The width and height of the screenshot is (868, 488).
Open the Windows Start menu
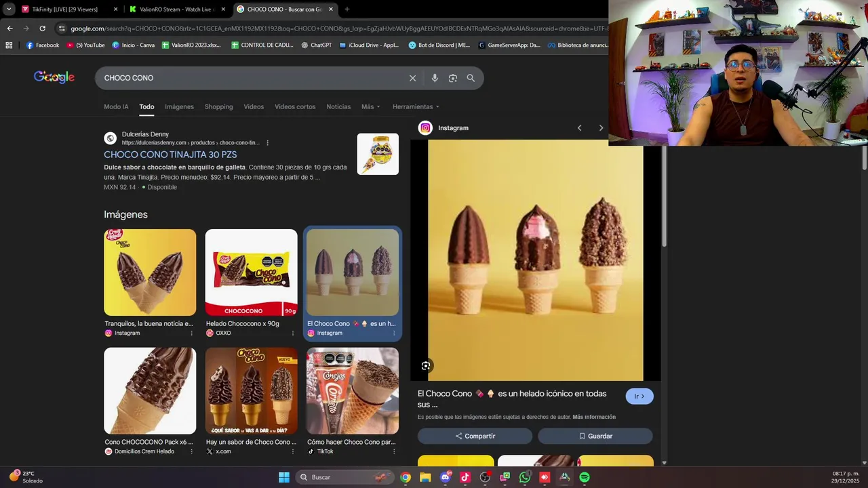coord(284,477)
